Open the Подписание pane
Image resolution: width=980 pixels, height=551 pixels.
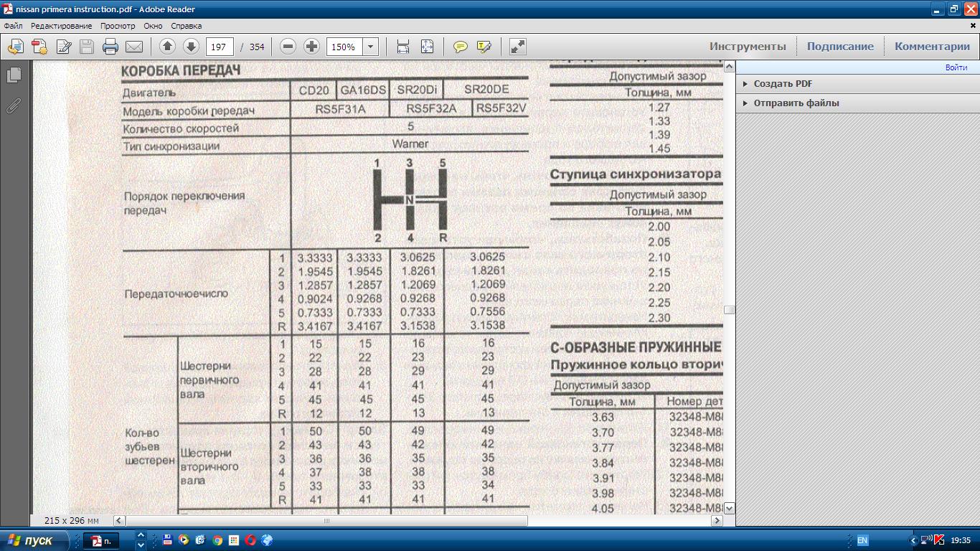point(840,46)
